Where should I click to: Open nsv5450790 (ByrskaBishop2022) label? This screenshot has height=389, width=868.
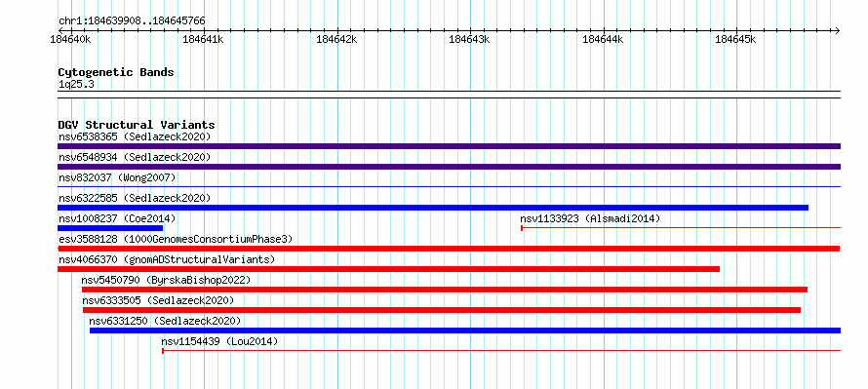[166, 280]
